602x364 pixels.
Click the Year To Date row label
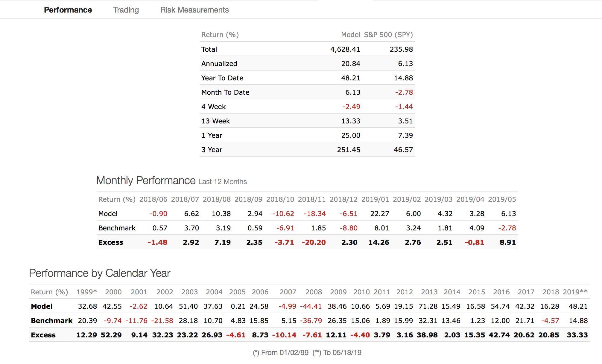222,78
